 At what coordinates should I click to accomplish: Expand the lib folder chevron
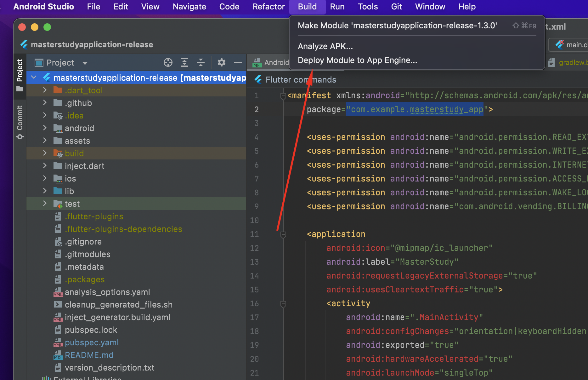point(45,191)
